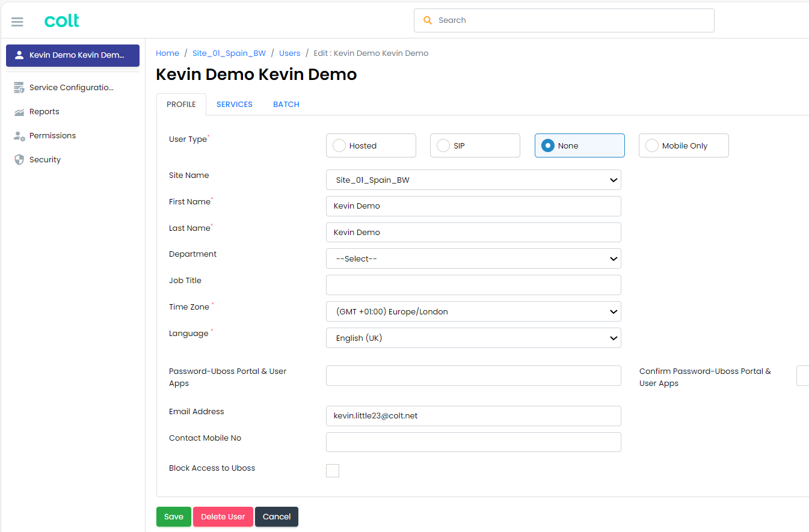809x532 pixels.
Task: Click the Reports chart icon
Action: [19, 112]
